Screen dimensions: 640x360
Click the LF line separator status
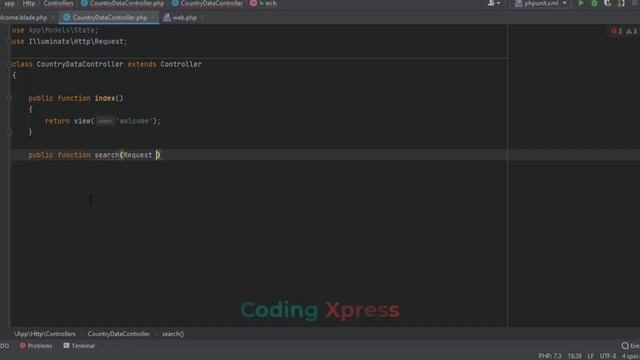(591, 356)
